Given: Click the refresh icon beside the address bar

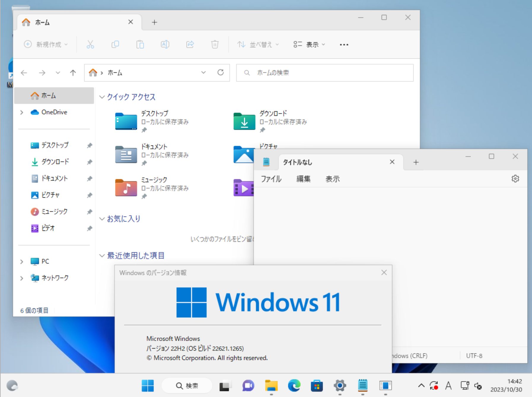Looking at the screenshot, I should 220,73.
